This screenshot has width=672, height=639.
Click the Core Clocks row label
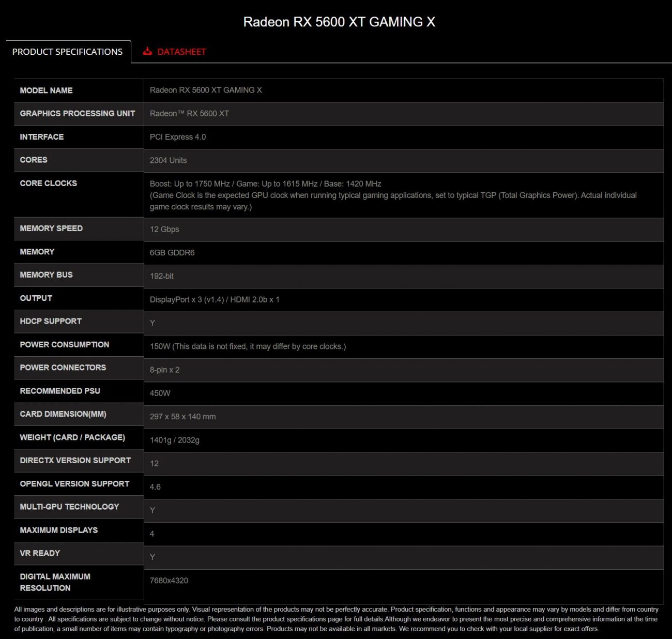pyautogui.click(x=48, y=184)
